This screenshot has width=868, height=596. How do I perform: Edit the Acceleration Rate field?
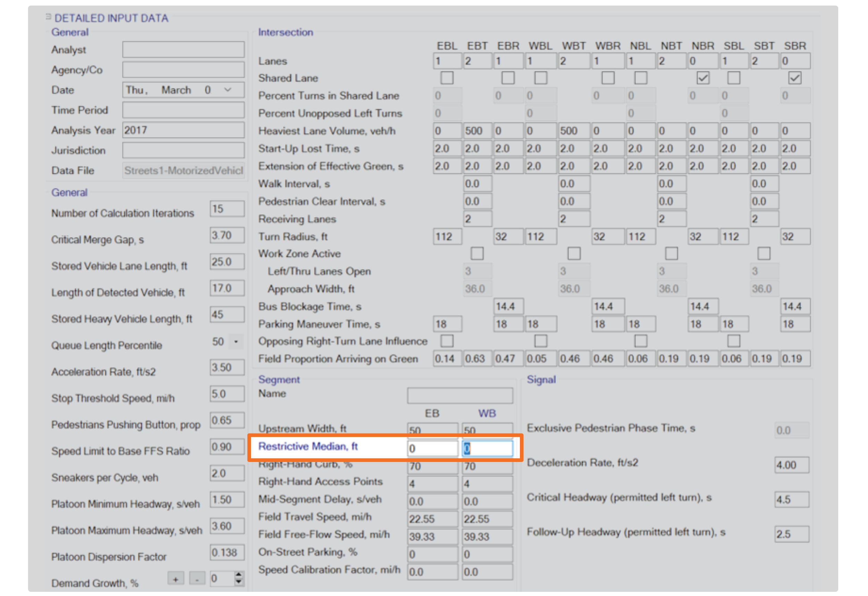227,367
